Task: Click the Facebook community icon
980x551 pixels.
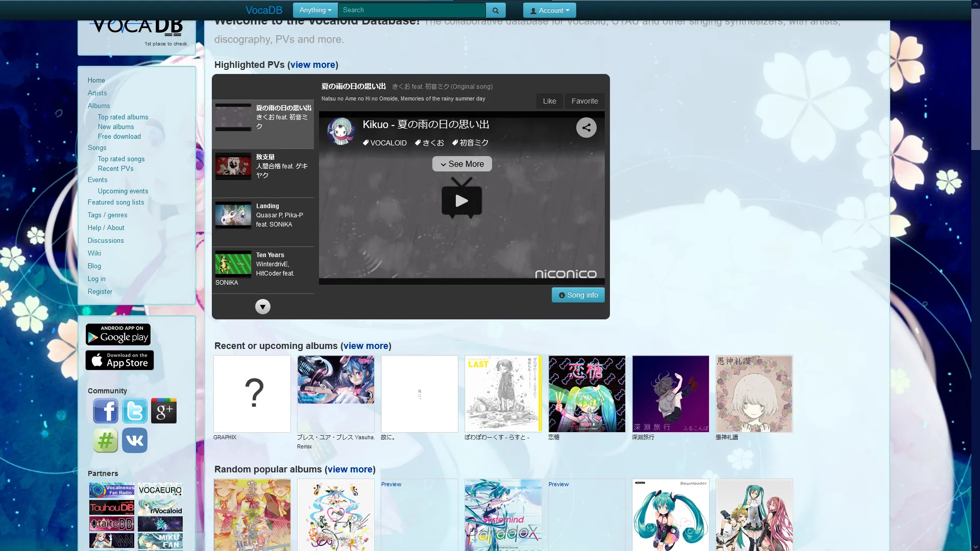Action: click(106, 411)
